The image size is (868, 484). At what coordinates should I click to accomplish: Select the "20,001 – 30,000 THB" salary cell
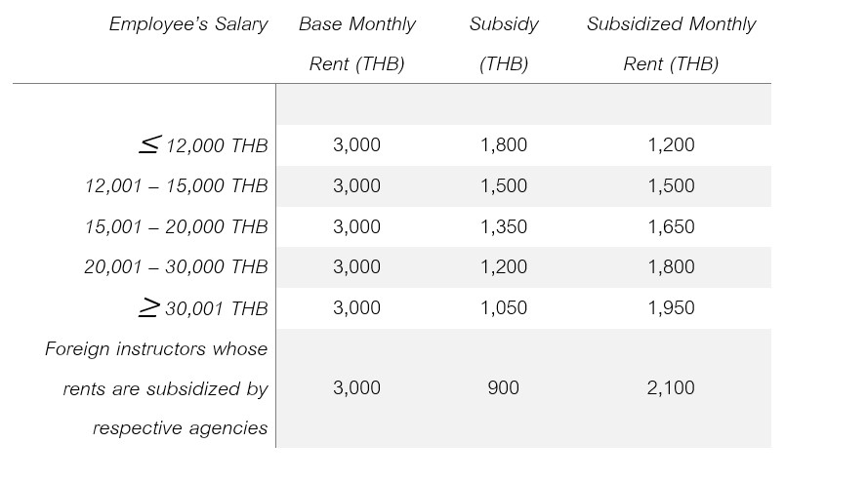tap(177, 267)
